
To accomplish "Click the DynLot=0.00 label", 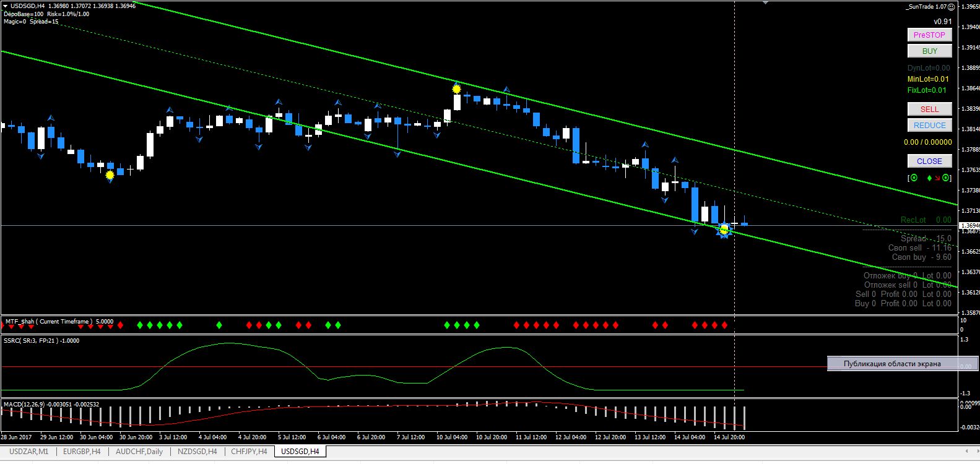I will (929, 68).
